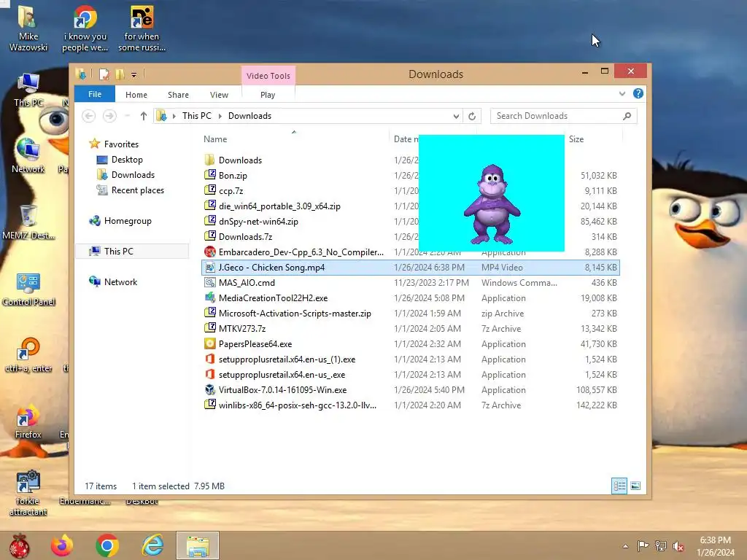Click Downloads in the address breadcrumb
The image size is (747, 560).
[x=249, y=116]
